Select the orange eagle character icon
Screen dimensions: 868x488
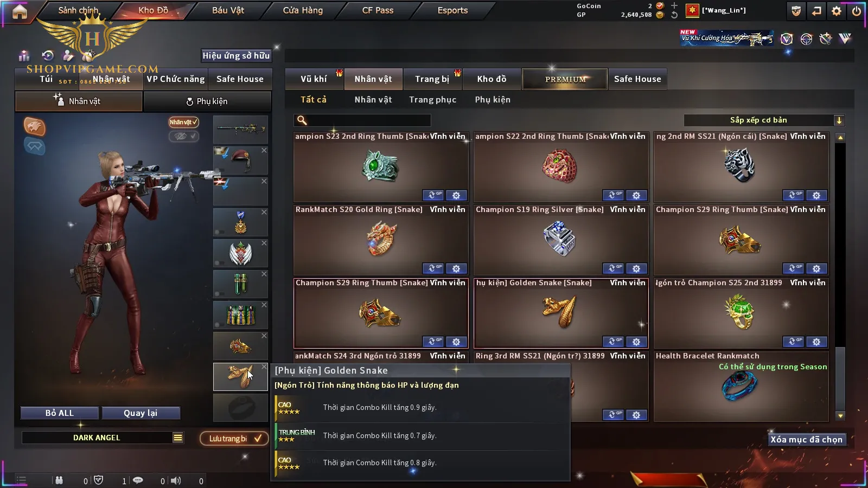pos(34,126)
